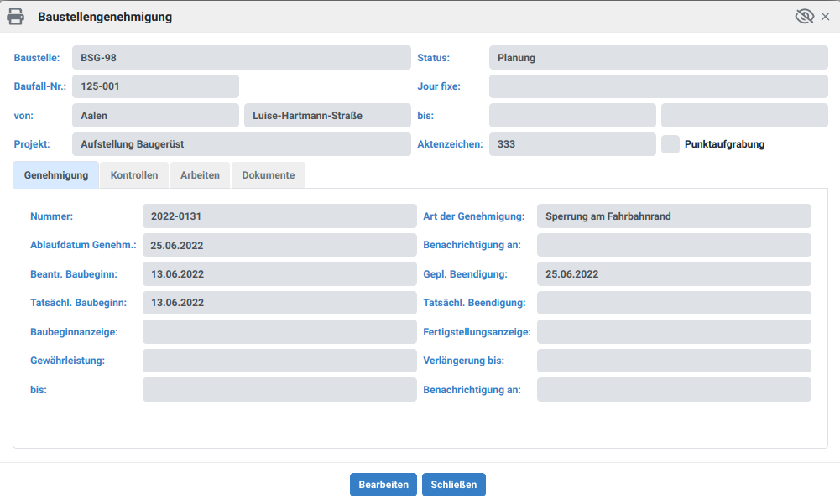Click the Gepl. Beendigung date field
This screenshot has height=504, width=840.
tap(673, 273)
